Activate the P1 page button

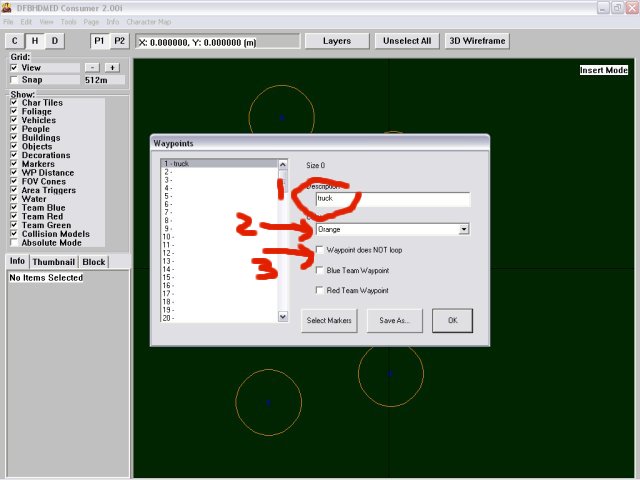(x=100, y=41)
